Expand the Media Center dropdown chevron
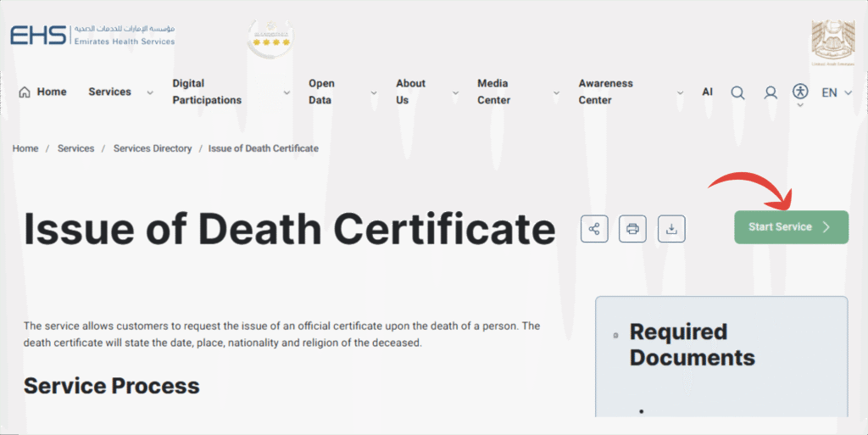The width and height of the screenshot is (868, 435). click(556, 92)
